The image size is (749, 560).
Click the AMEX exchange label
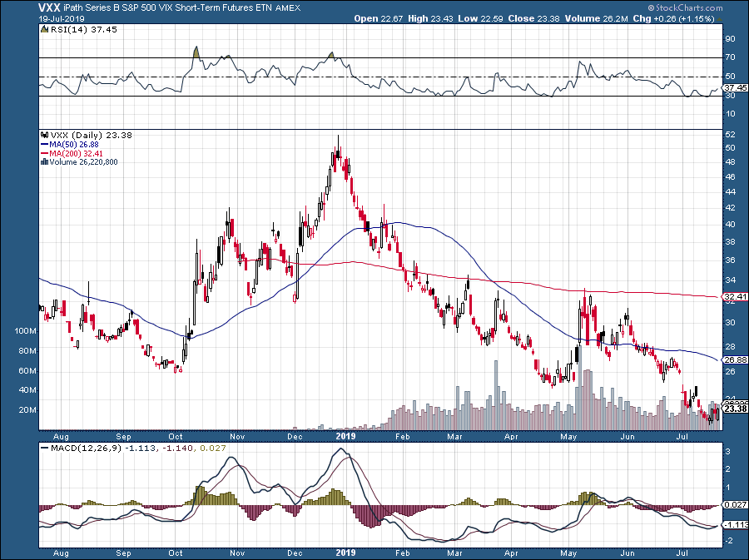(288, 8)
